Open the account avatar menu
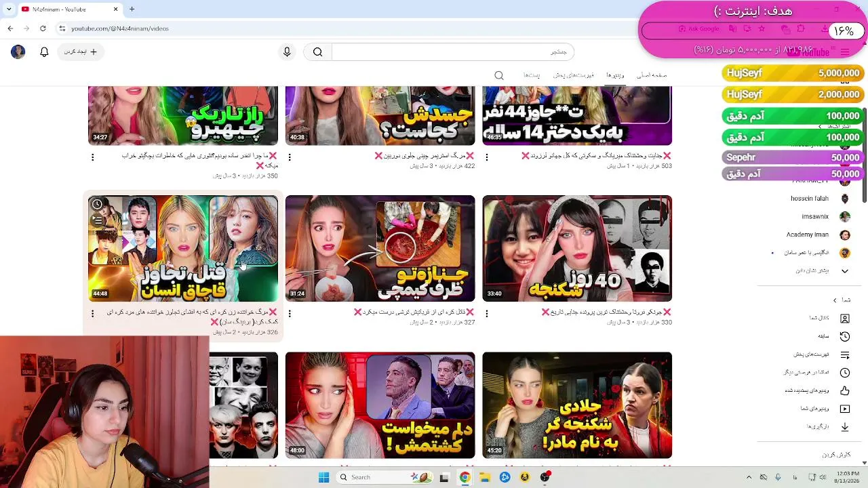Screen dimensions: 868x488 click(18, 52)
